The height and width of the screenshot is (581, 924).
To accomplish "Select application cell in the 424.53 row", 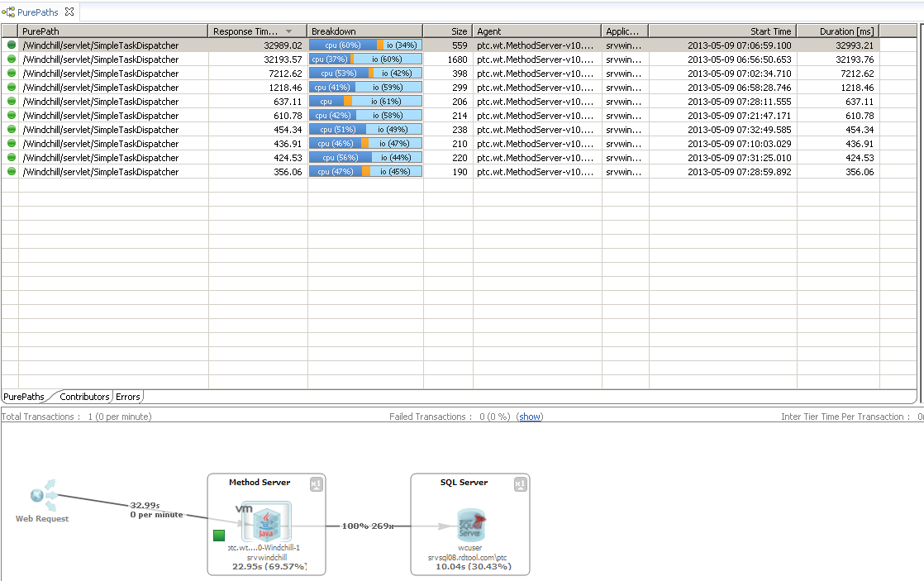I will (x=624, y=158).
